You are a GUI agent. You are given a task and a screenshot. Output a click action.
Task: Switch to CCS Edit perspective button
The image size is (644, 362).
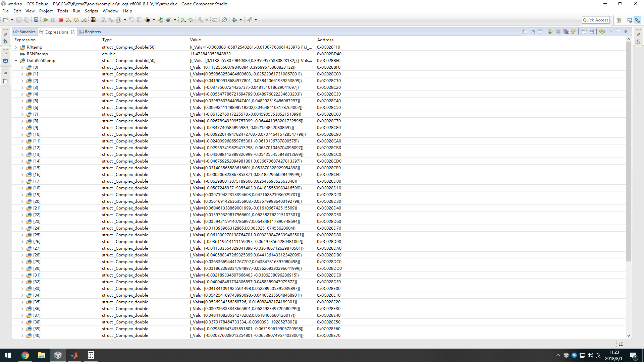click(630, 20)
